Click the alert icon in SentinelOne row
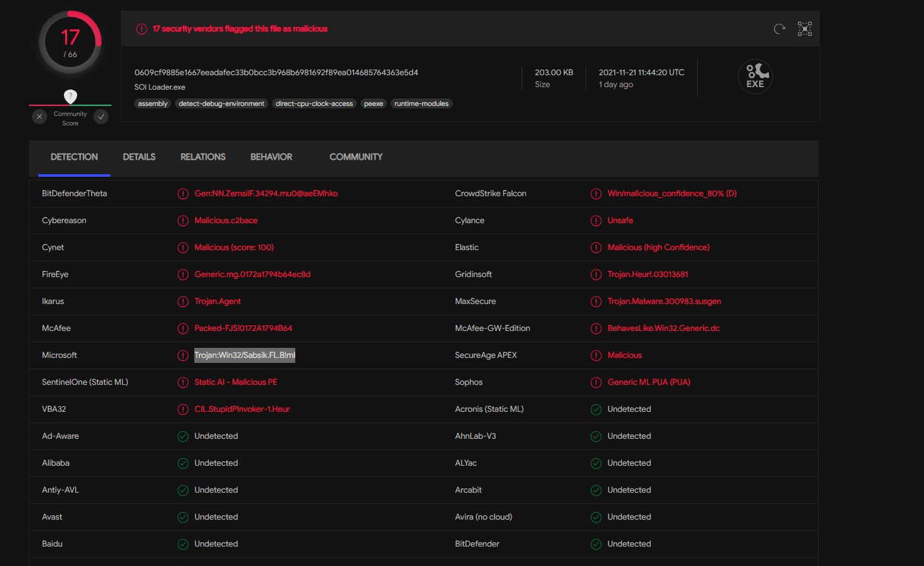This screenshot has height=566, width=924. [183, 382]
